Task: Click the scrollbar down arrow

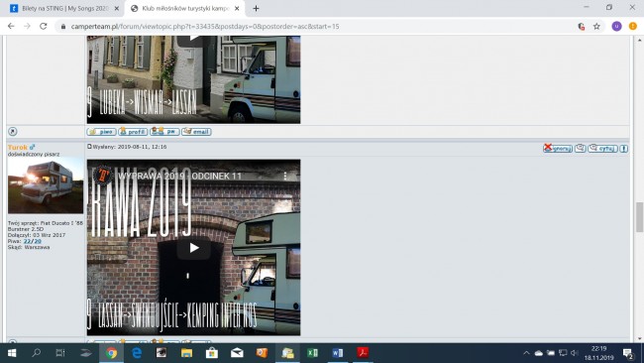Action: tap(639, 339)
